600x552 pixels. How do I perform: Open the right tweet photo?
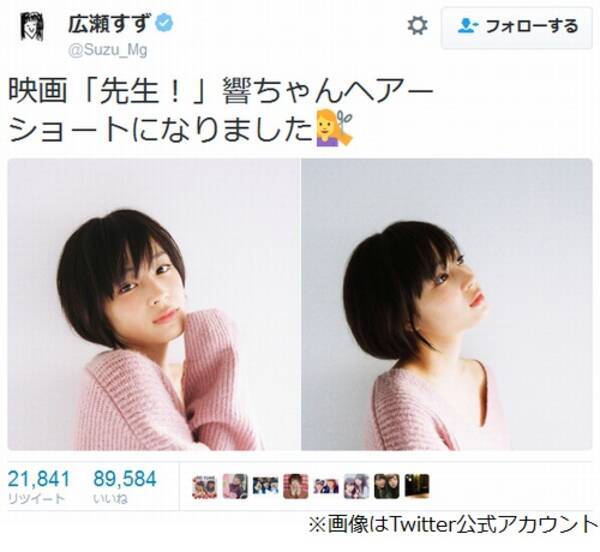(x=447, y=304)
